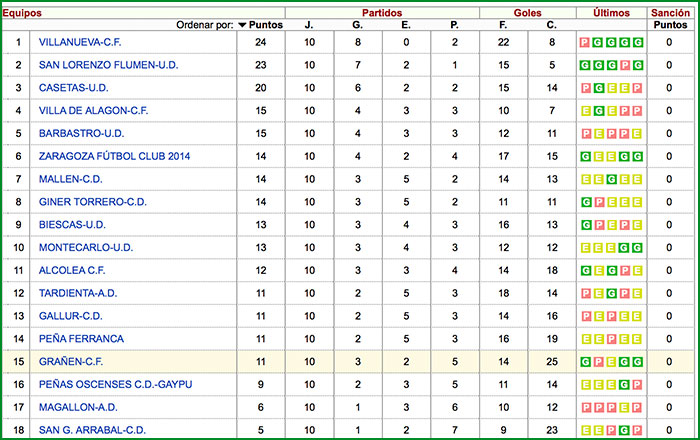
Task: Select the BARBASTRO-U.D. team link
Action: [x=82, y=133]
